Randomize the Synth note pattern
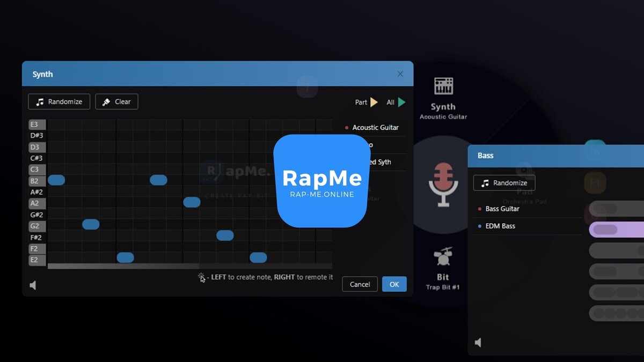Viewport: 644px width, 362px height. (59, 102)
